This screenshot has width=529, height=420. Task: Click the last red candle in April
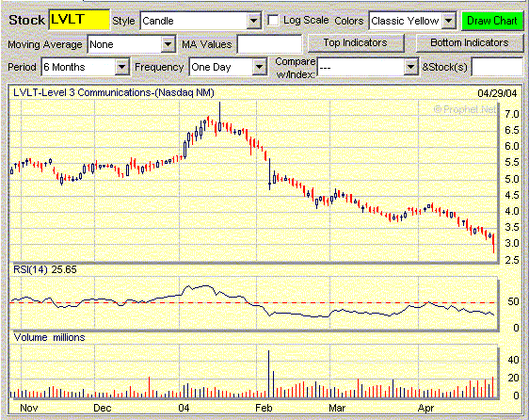tap(493, 243)
